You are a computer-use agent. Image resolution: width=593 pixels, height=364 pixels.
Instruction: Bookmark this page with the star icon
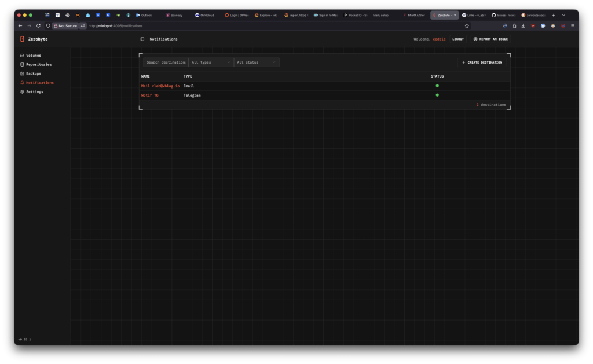tap(467, 25)
